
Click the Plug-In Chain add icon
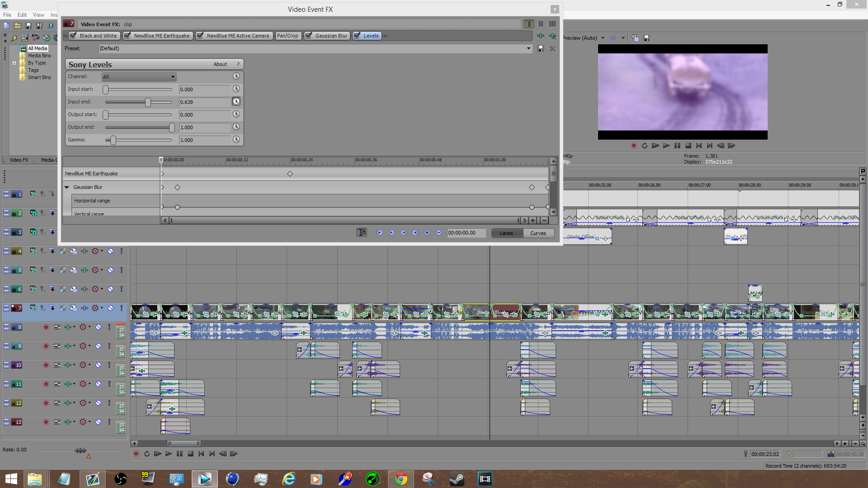coord(541,36)
